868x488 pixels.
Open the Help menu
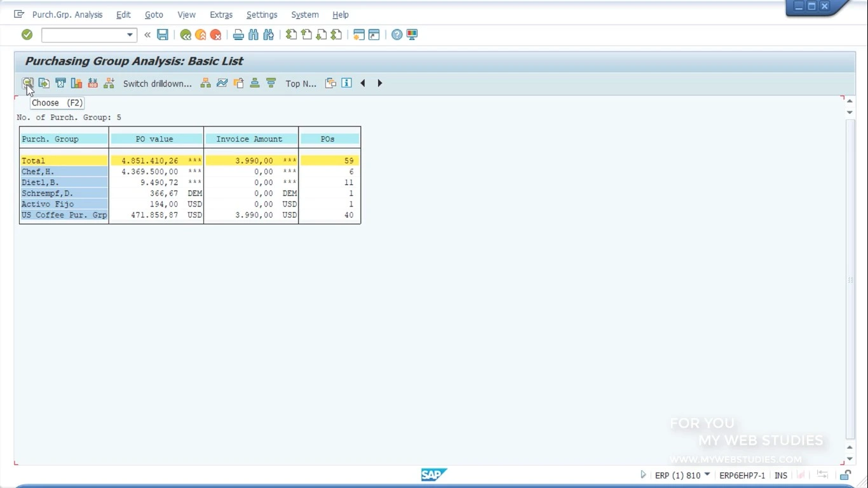[x=341, y=15]
